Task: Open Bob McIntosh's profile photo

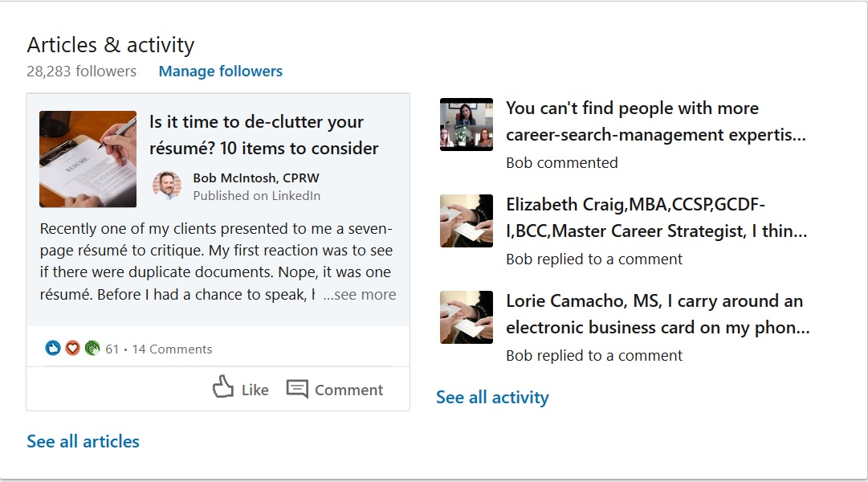Action: point(169,184)
